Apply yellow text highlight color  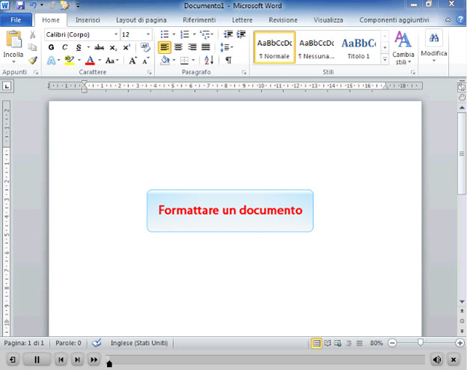(x=69, y=60)
